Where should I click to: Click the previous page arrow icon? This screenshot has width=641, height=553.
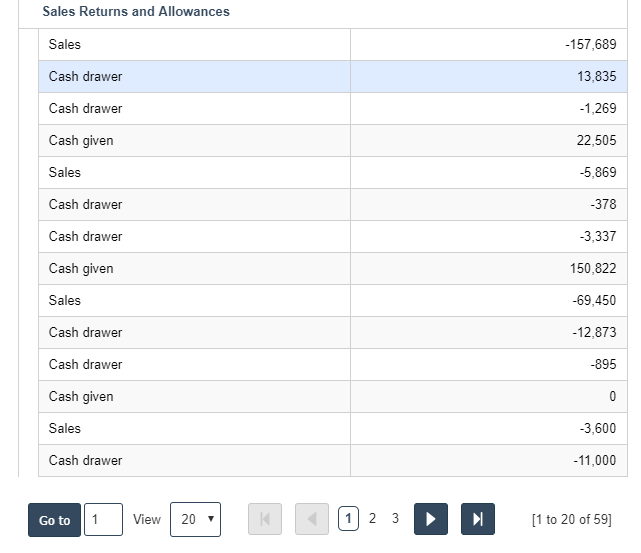(312, 519)
